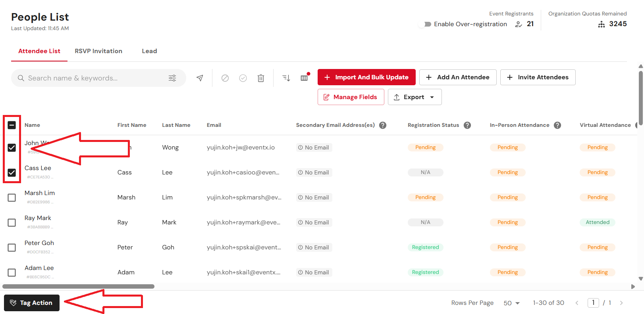Click the approve checkmark circle icon

[243, 78]
